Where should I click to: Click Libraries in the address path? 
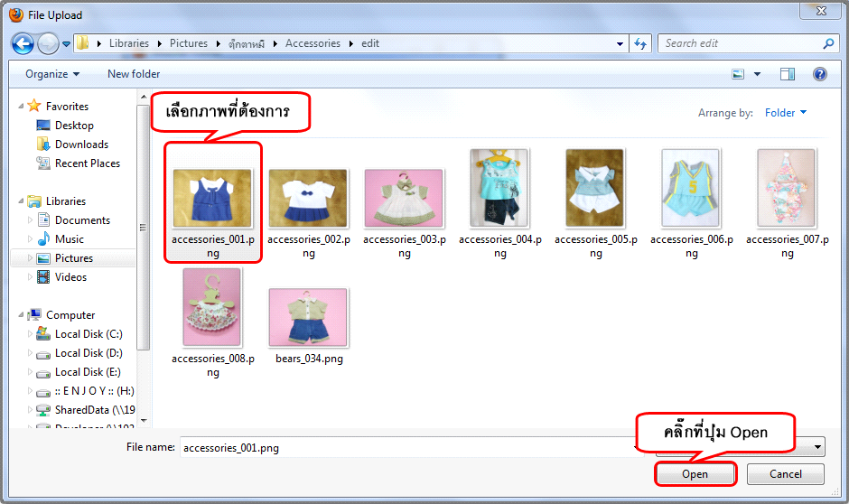(x=129, y=43)
